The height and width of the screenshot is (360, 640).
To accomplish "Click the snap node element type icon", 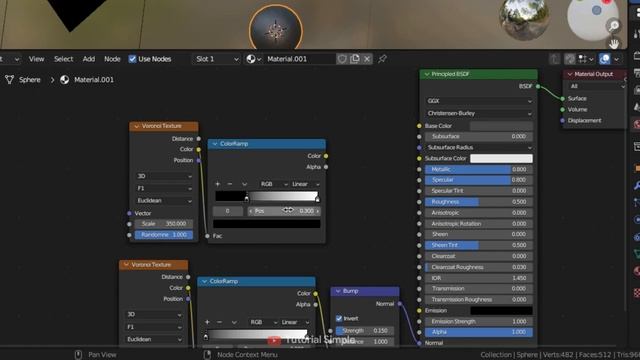I will pyautogui.click(x=583, y=59).
